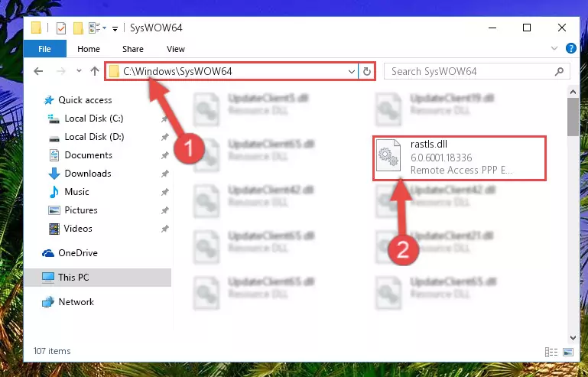Open Local Disk (C:) in sidebar
Viewport: 588px width, 377px height.
[x=94, y=119]
